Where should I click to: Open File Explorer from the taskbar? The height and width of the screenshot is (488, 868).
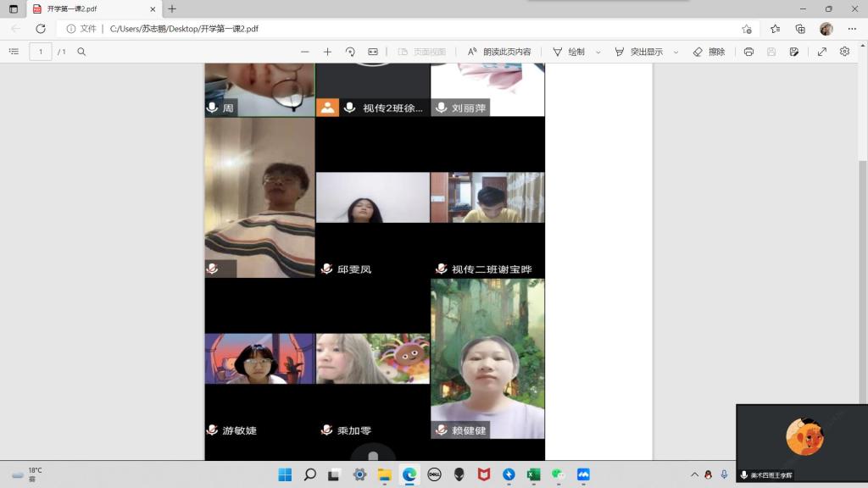click(385, 474)
